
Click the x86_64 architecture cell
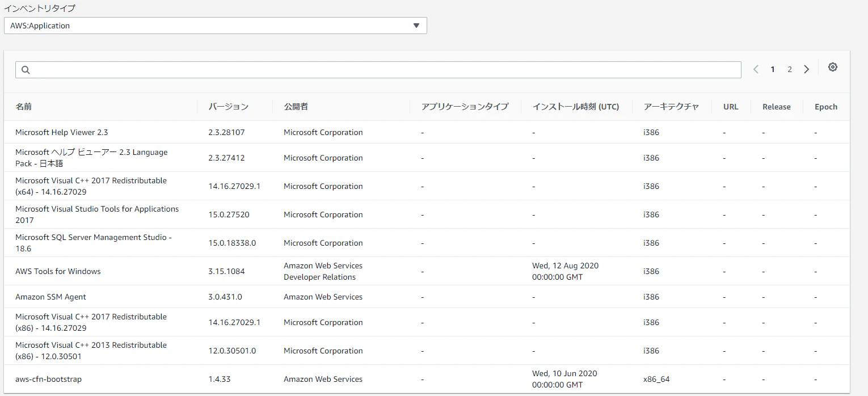[x=656, y=379]
